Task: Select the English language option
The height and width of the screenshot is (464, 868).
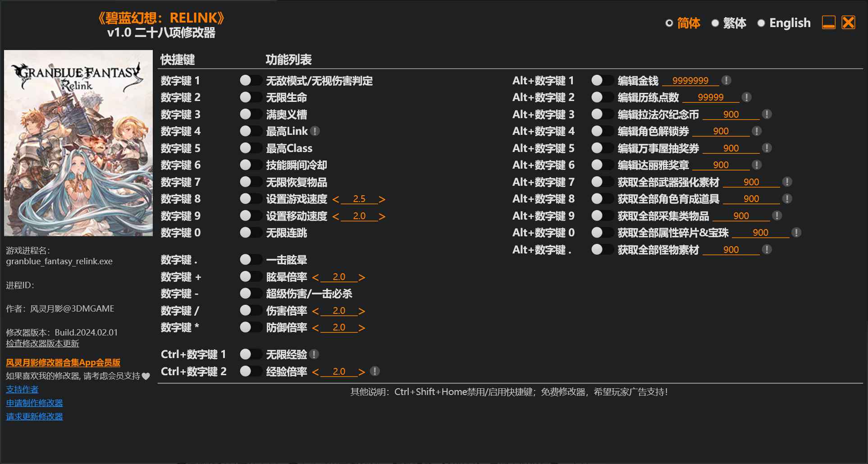Action: pyautogui.click(x=790, y=23)
